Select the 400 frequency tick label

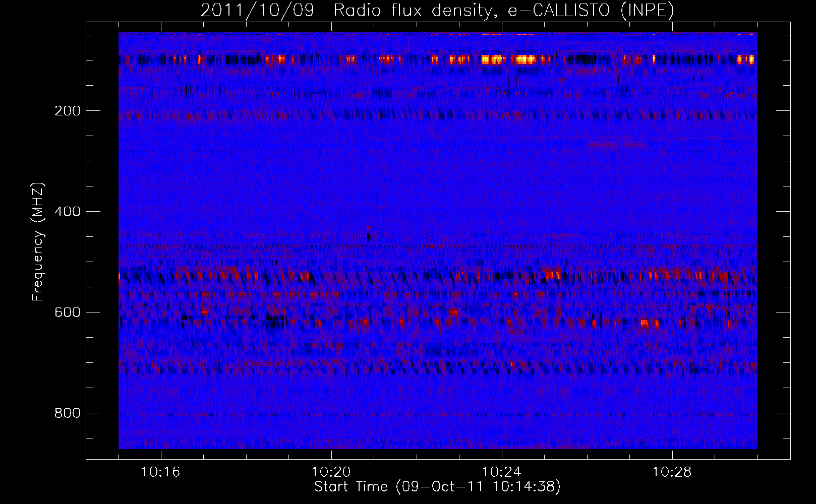pos(68,212)
